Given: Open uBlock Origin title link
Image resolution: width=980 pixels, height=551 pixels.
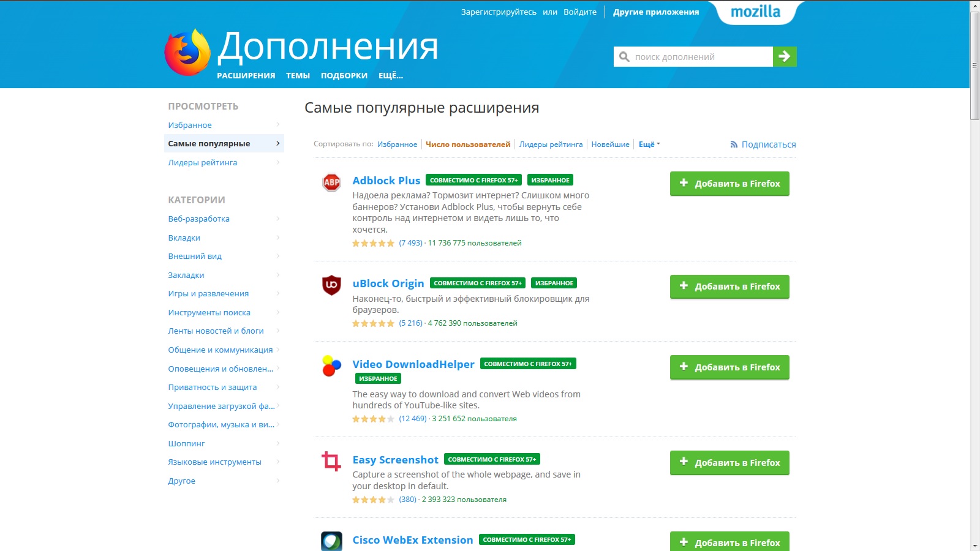Looking at the screenshot, I should (388, 283).
